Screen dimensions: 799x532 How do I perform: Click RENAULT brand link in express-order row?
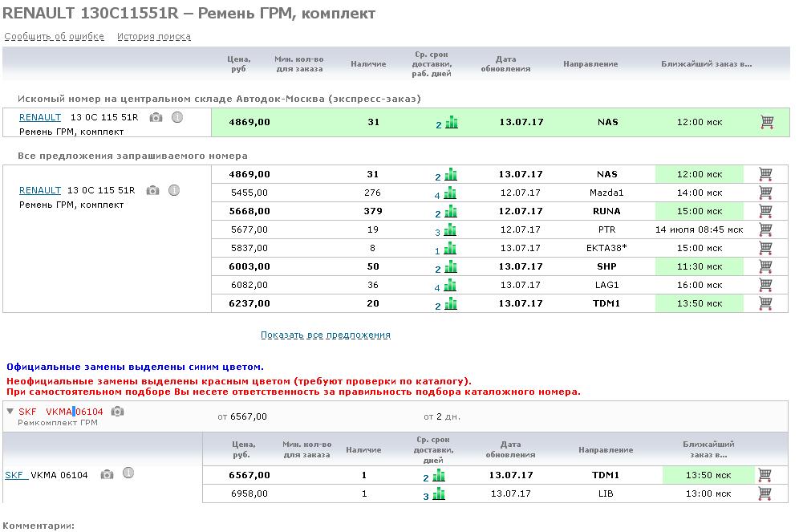point(39,117)
